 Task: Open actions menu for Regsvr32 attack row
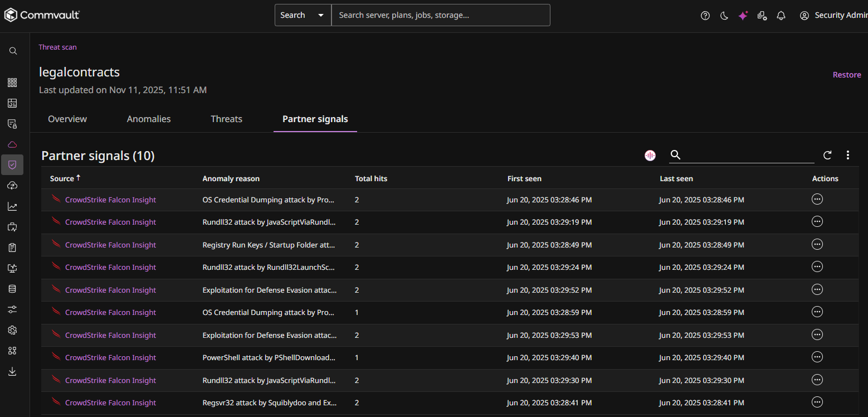[x=817, y=402]
